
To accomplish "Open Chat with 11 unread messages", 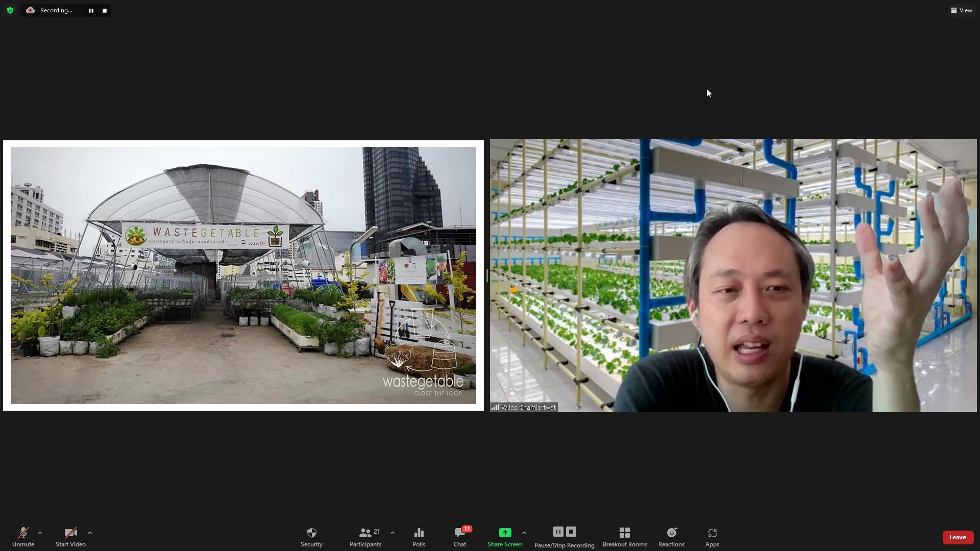I will (460, 536).
